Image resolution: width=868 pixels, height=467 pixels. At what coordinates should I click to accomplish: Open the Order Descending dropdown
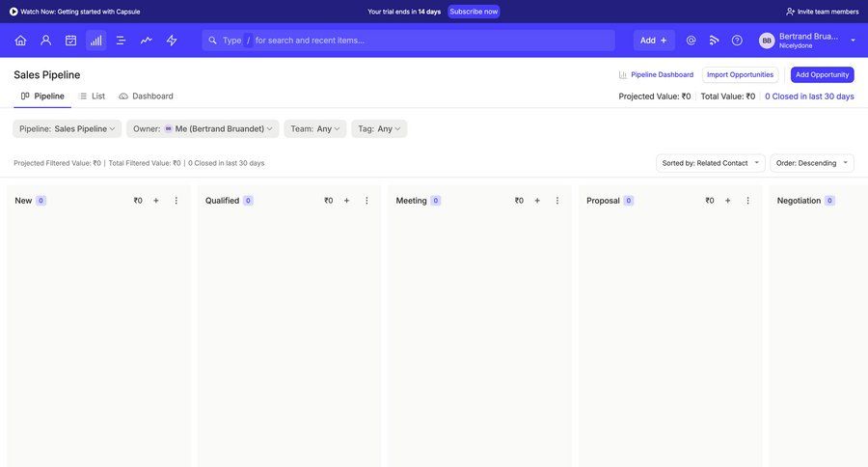coord(812,163)
